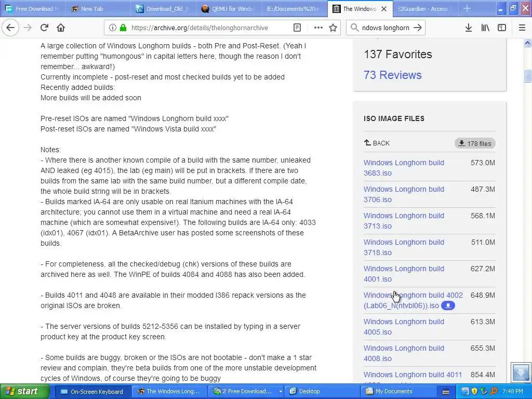532x399 pixels.
Task: Select The Windows Long... taskbar button
Action: coord(169,392)
